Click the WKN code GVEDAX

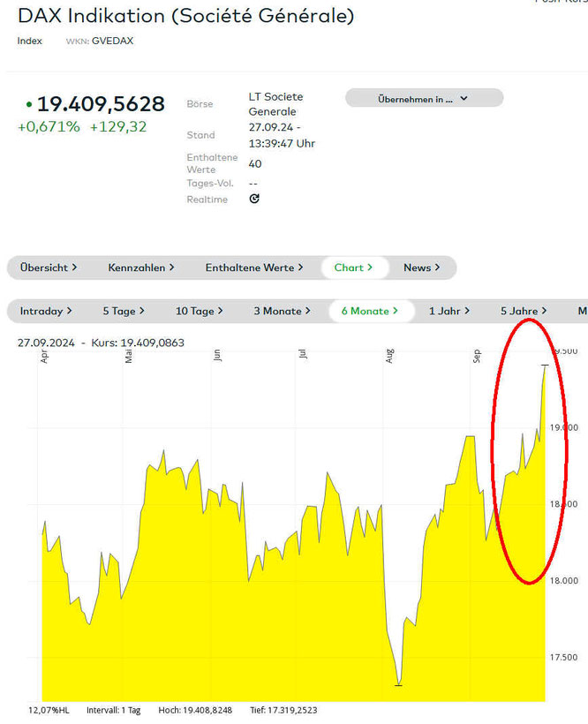coord(113,41)
